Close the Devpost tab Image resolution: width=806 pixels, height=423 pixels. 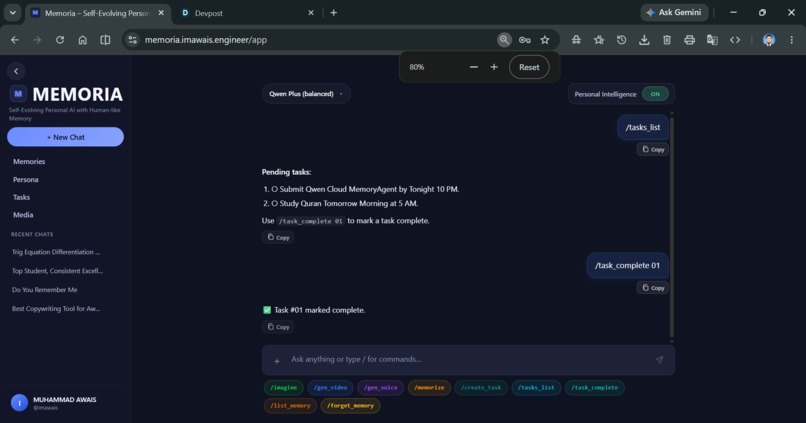(311, 13)
